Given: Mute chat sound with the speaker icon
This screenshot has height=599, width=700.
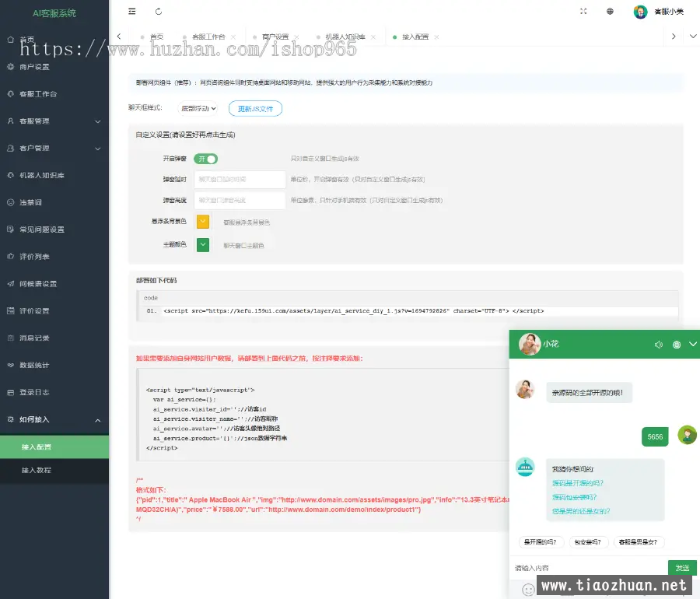Looking at the screenshot, I should point(659,345).
